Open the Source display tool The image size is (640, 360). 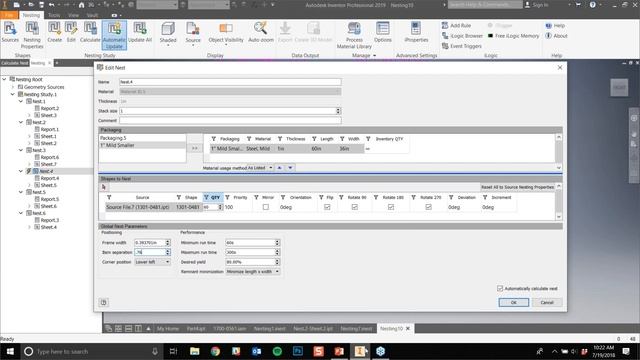tap(193, 33)
